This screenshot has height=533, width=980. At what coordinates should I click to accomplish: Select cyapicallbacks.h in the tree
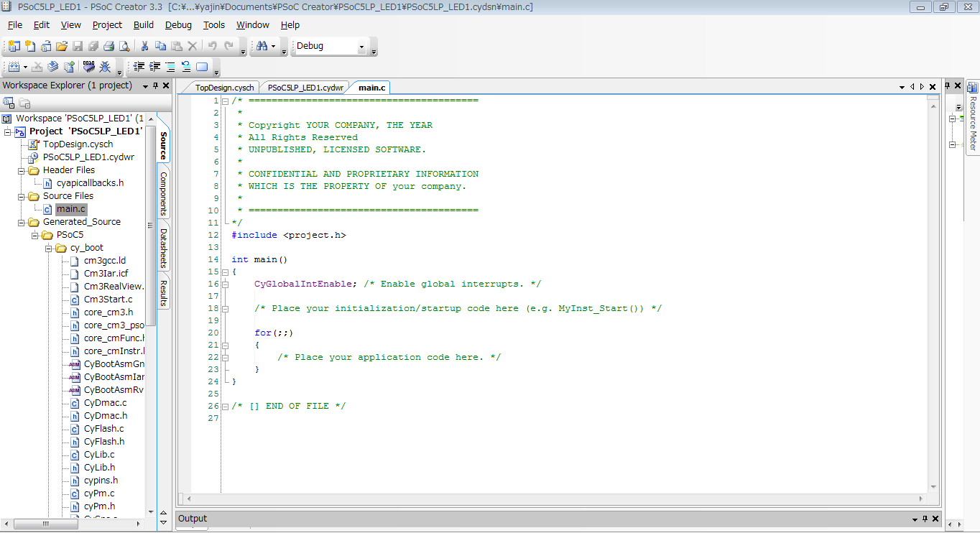(x=90, y=183)
